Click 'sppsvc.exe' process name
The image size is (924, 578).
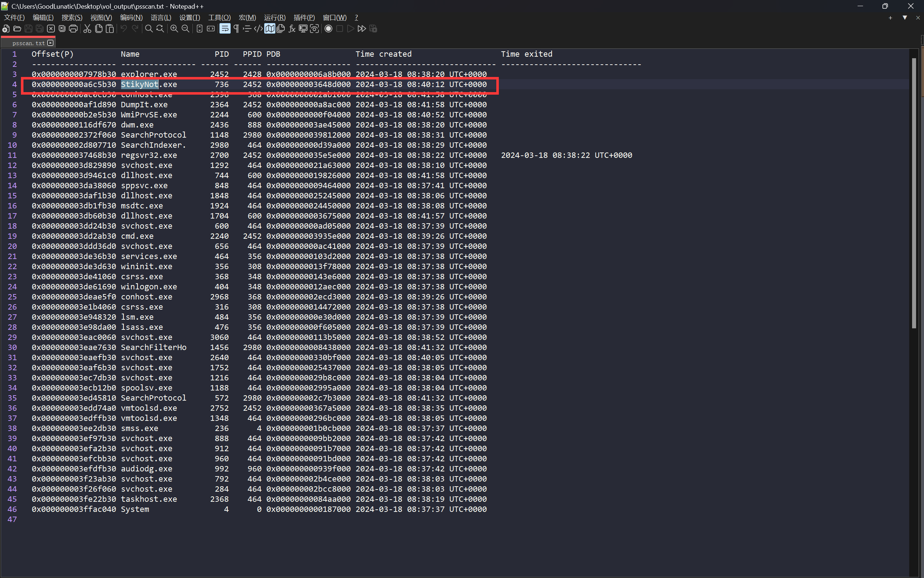point(144,185)
